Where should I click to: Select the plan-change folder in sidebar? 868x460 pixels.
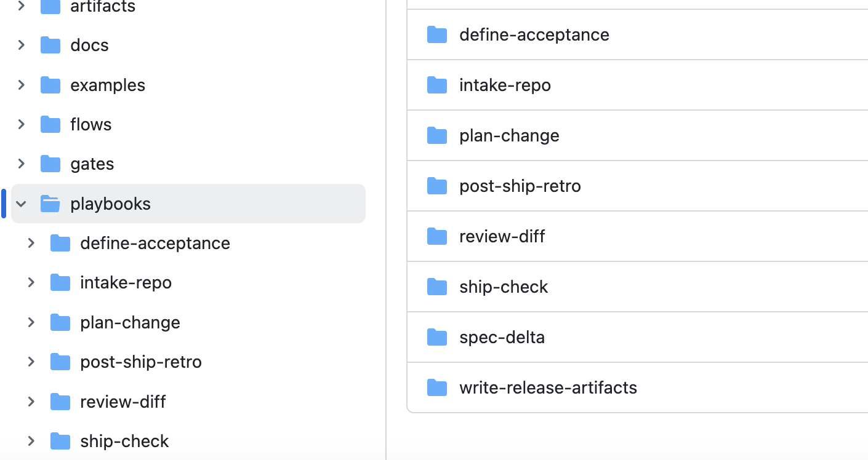tap(130, 322)
